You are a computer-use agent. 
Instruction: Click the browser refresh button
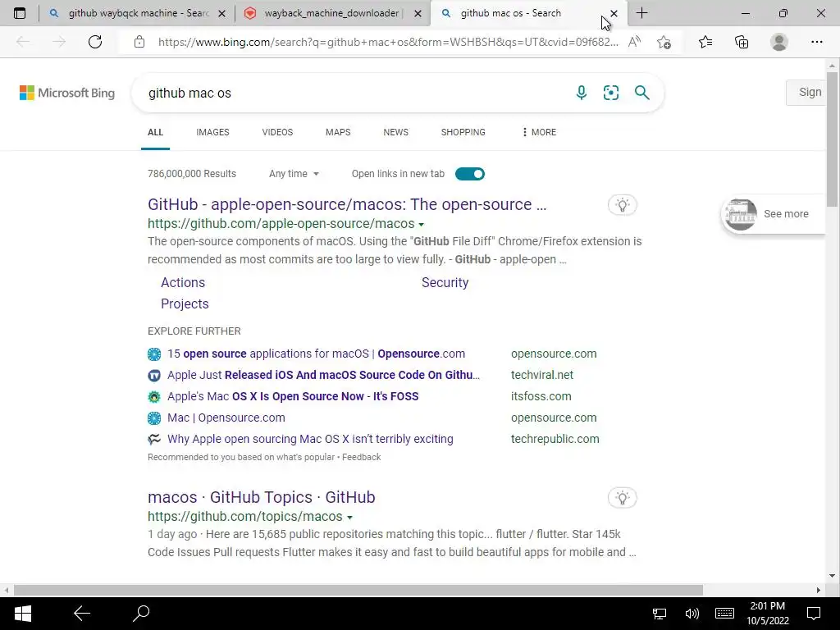click(x=95, y=42)
